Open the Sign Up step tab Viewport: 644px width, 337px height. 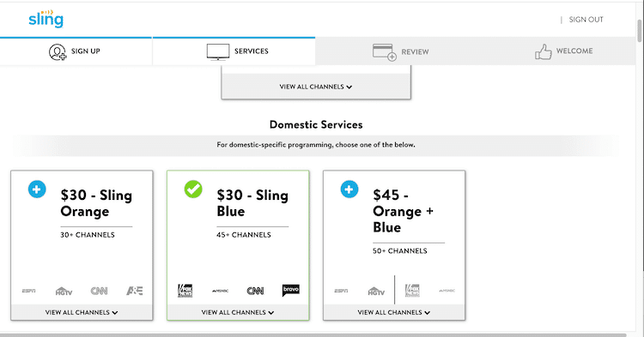(76, 51)
